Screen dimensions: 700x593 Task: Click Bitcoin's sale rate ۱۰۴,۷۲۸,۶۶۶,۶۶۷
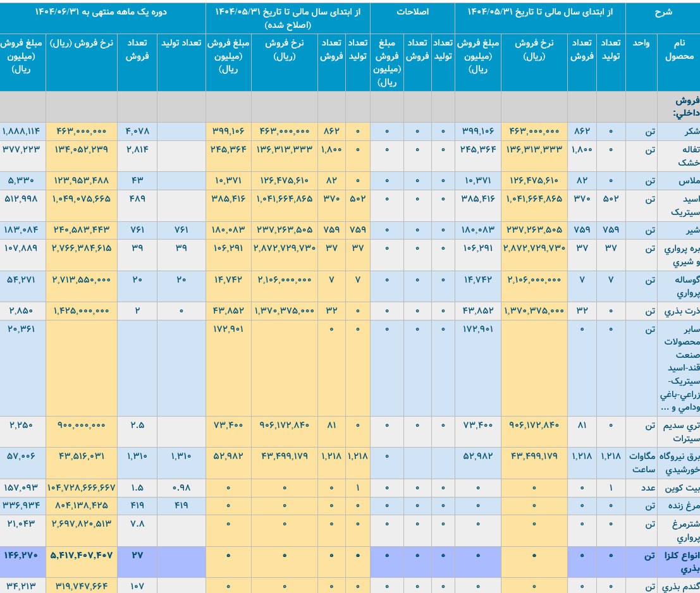coord(81,487)
